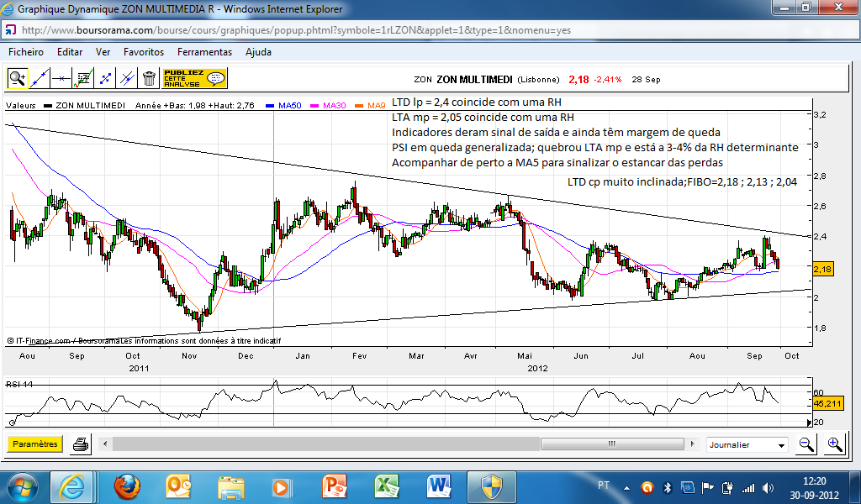This screenshot has height=504, width=861.
Task: Launch Firefox from the taskbar
Action: [x=127, y=487]
